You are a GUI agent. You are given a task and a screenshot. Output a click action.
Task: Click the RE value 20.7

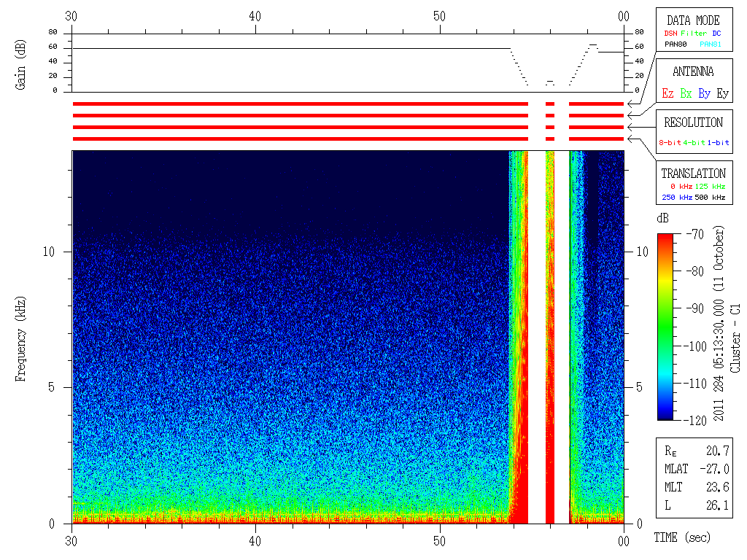click(718, 451)
